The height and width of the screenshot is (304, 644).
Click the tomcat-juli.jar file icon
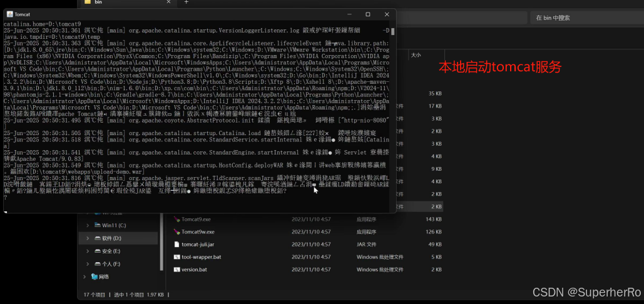176,245
